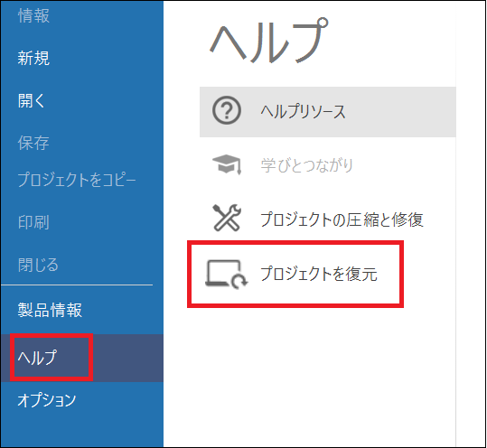The height and width of the screenshot is (448, 487).
Task: Open ヘルプリソース text entry
Action: pos(304,111)
